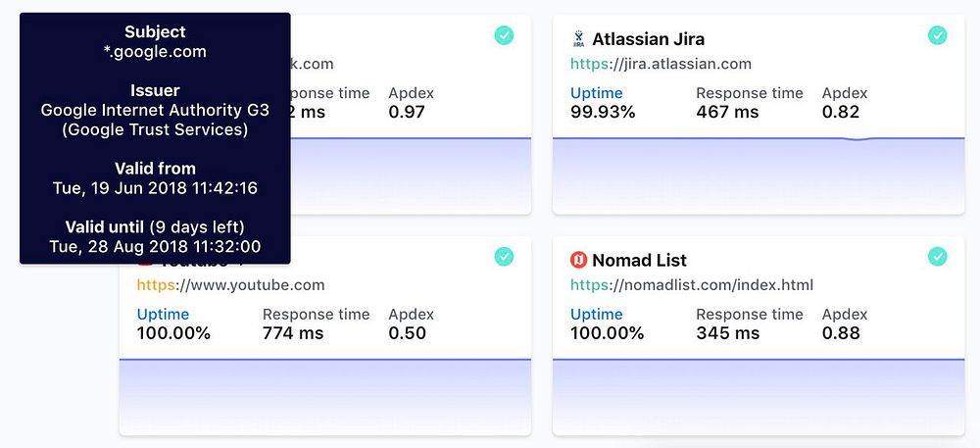Click the orange https label on YouTube

click(155, 285)
